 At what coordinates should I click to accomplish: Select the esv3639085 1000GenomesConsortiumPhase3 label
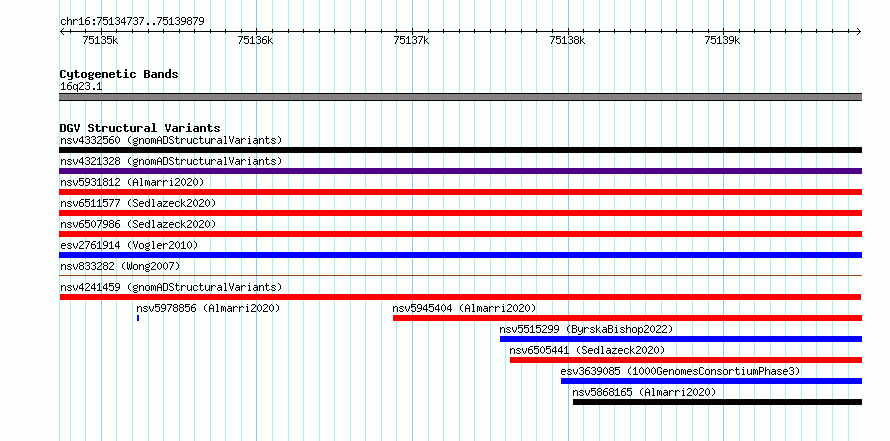point(681,371)
